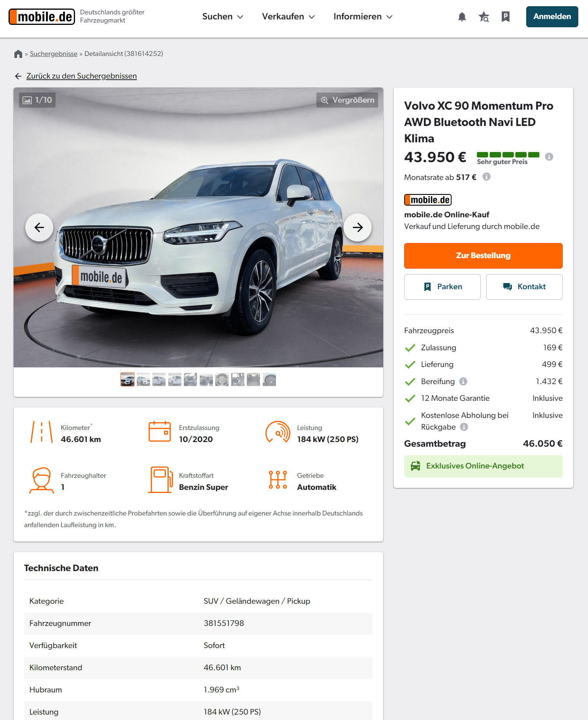Click the Fahrzeughalter person icon
Screen dimensions: 588x720
[x=42, y=480]
